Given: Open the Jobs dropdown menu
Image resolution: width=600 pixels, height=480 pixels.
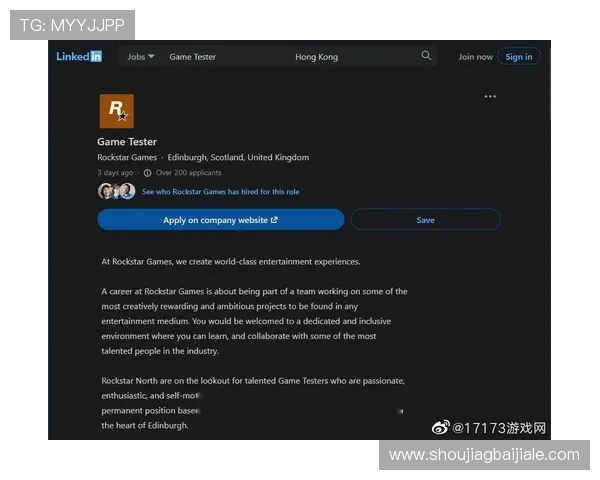Looking at the screenshot, I should (x=140, y=57).
